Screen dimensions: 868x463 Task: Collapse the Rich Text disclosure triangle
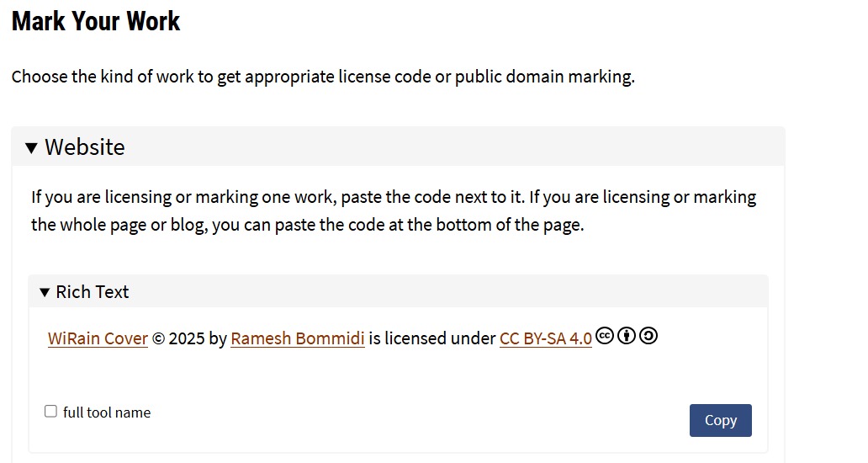(45, 292)
